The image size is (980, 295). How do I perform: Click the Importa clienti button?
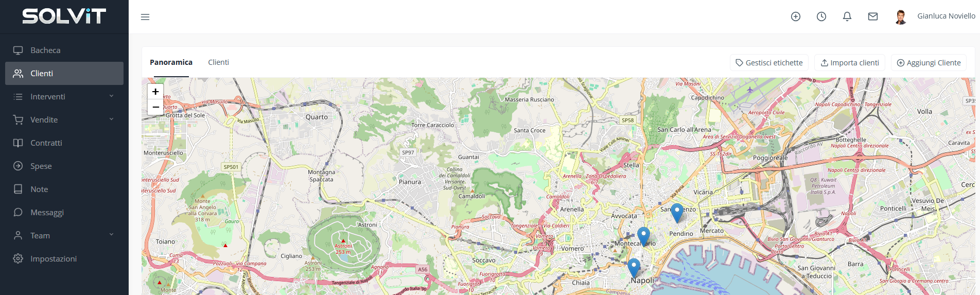[850, 63]
